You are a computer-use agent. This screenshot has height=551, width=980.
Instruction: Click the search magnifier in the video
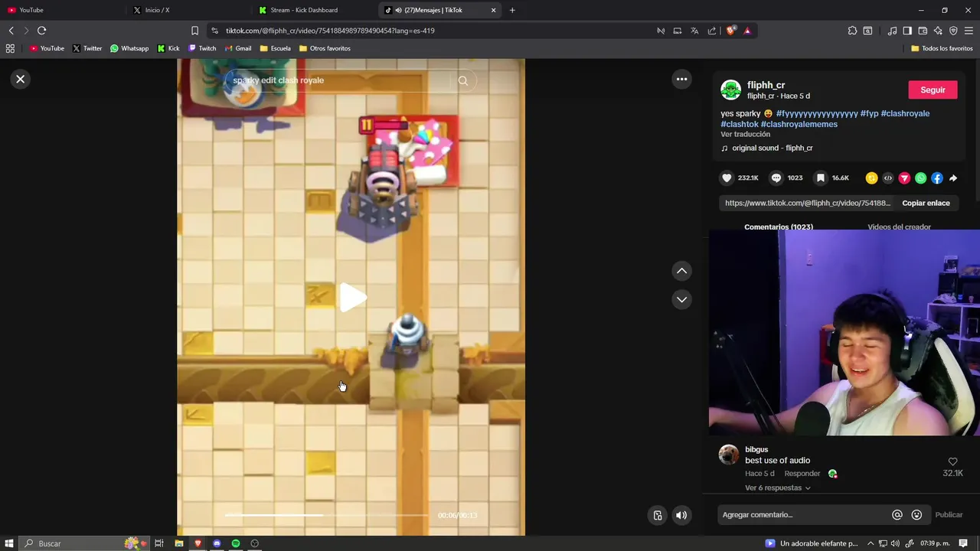(462, 80)
